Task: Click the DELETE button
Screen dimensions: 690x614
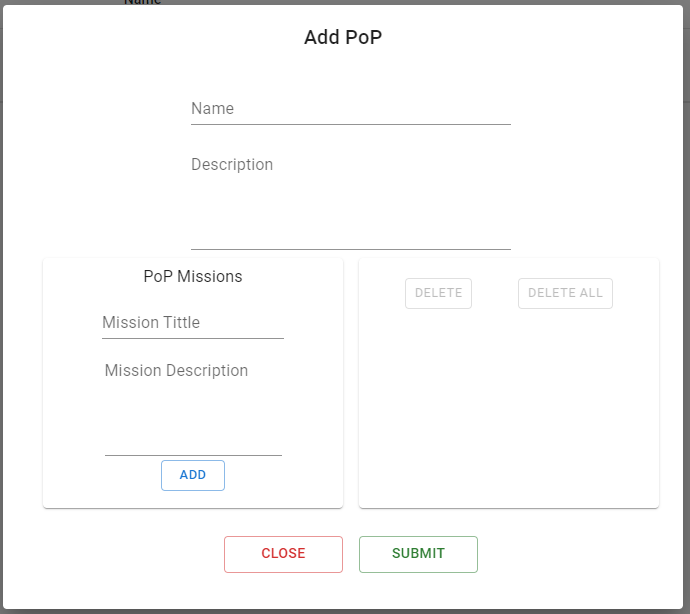Action: tap(438, 293)
